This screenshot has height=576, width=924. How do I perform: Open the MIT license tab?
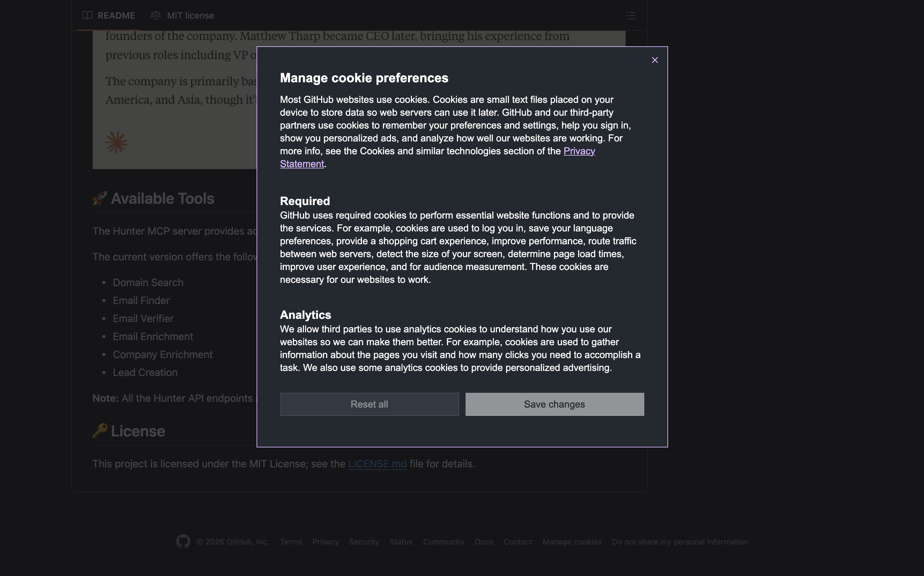[190, 16]
